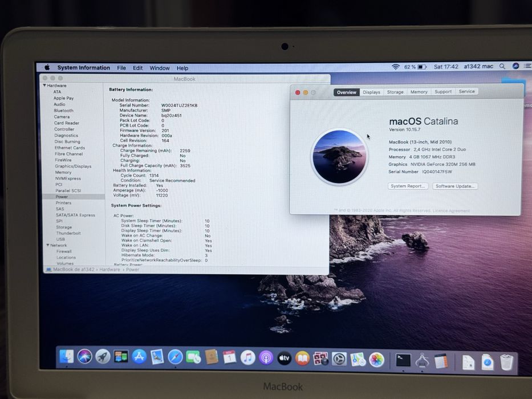
Task: Click the Sat 17:42 clock
Action: [446, 67]
